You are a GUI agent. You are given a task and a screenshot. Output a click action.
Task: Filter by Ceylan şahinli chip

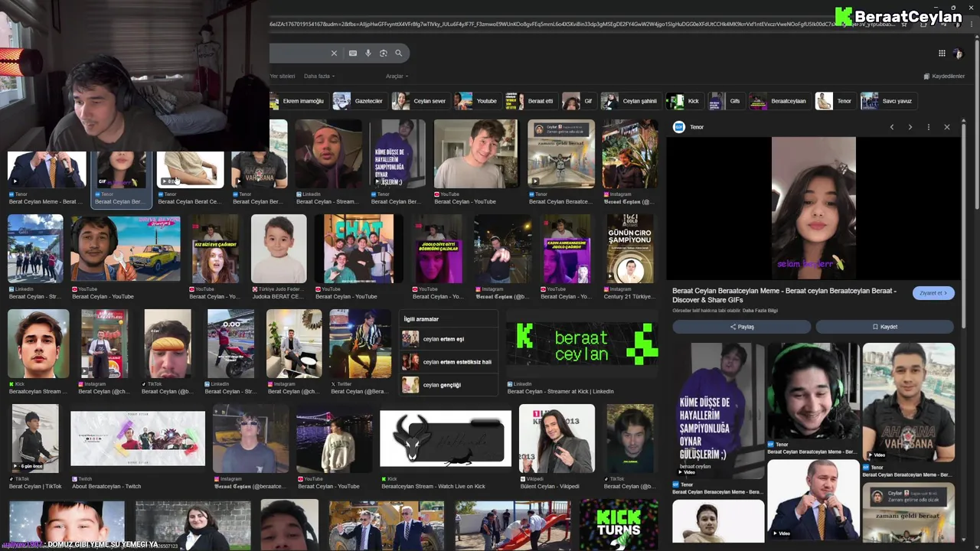pos(630,101)
